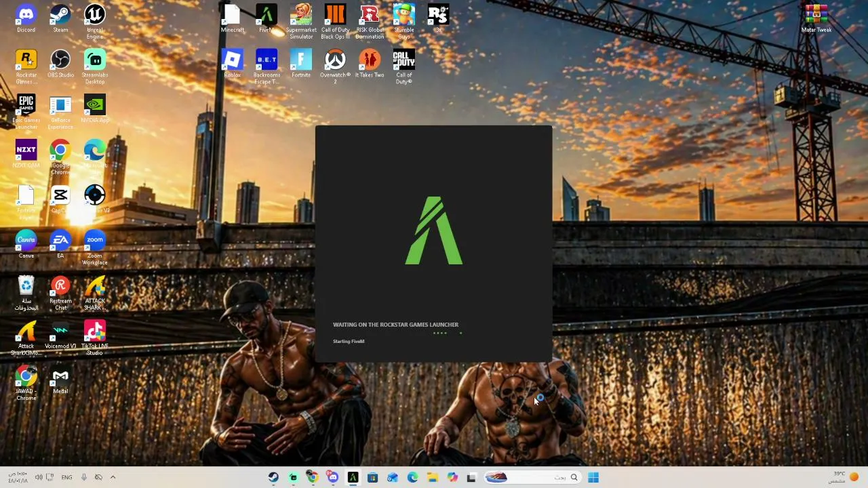Open the Restream Chat shortcut
This screenshot has width=868, height=488.
point(60,293)
